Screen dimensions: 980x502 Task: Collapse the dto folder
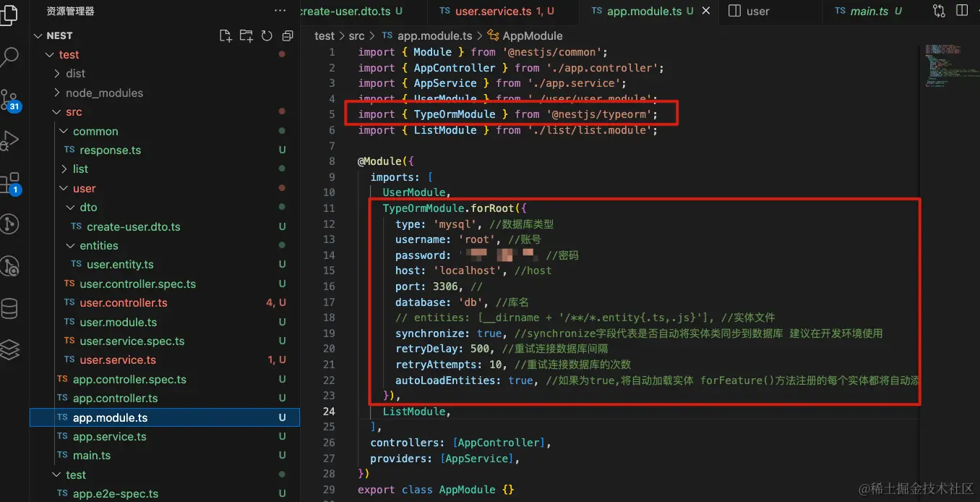tap(71, 208)
